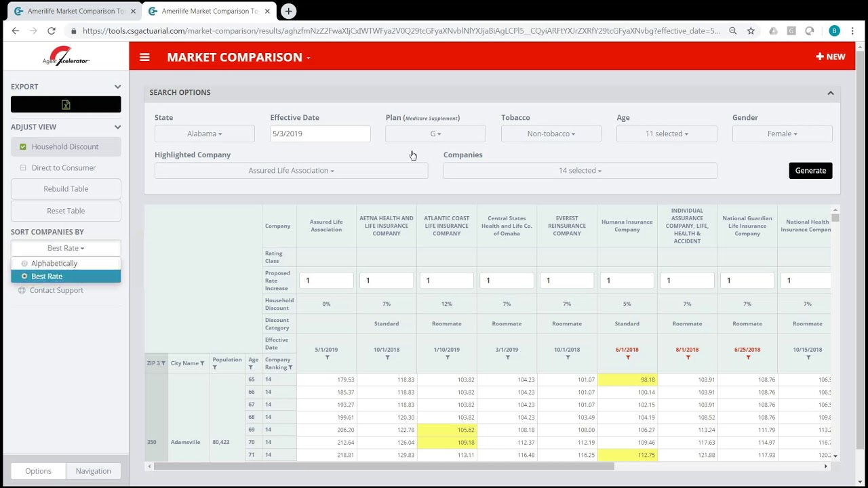Click the Generate button
This screenshot has height=488, width=868.
point(810,171)
